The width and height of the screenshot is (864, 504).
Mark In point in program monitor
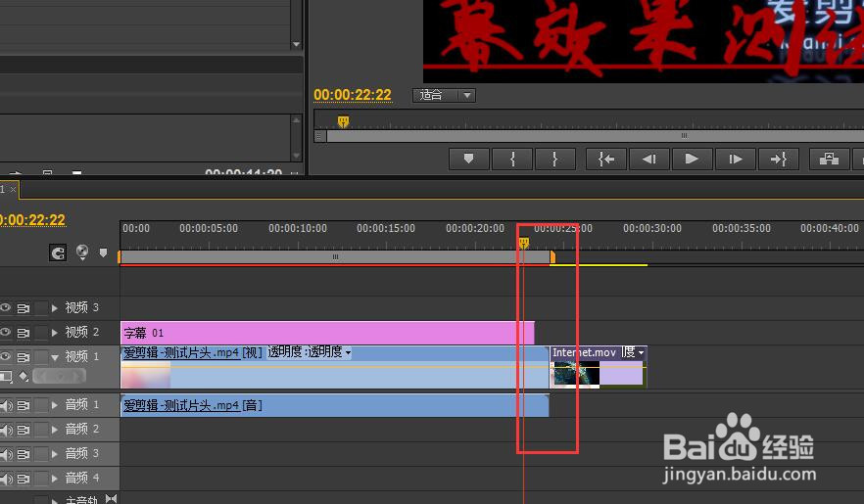pos(512,159)
